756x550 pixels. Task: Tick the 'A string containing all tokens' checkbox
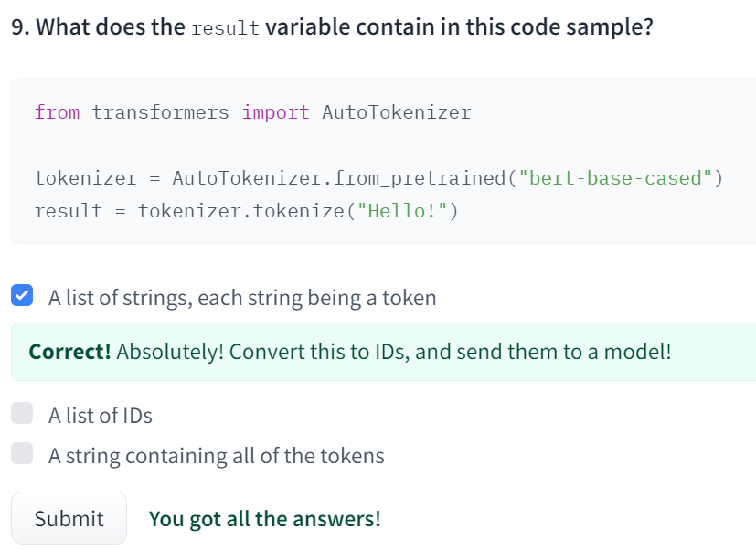(x=22, y=453)
